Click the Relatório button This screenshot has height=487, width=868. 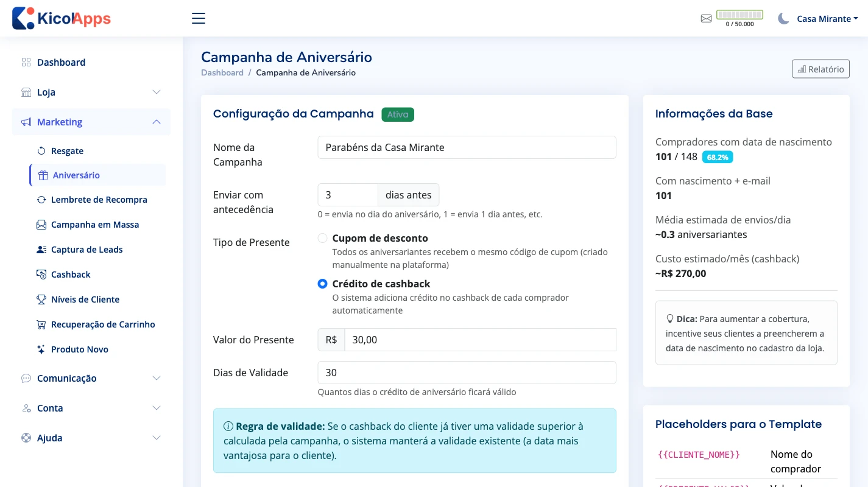[820, 69]
